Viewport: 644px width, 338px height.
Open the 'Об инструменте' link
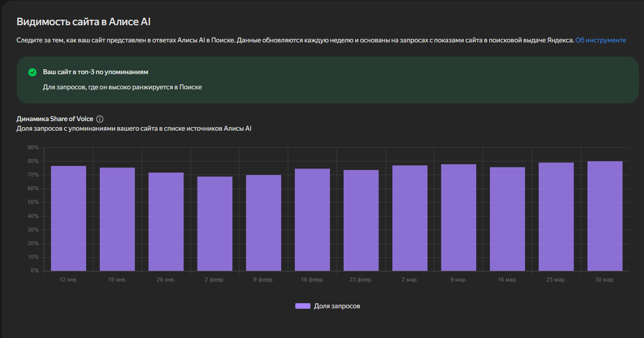pyautogui.click(x=601, y=40)
